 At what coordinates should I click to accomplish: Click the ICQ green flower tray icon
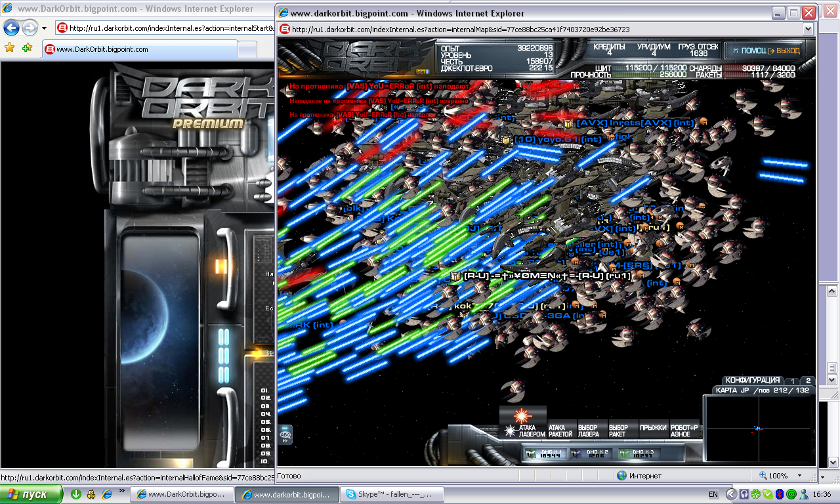click(756, 494)
